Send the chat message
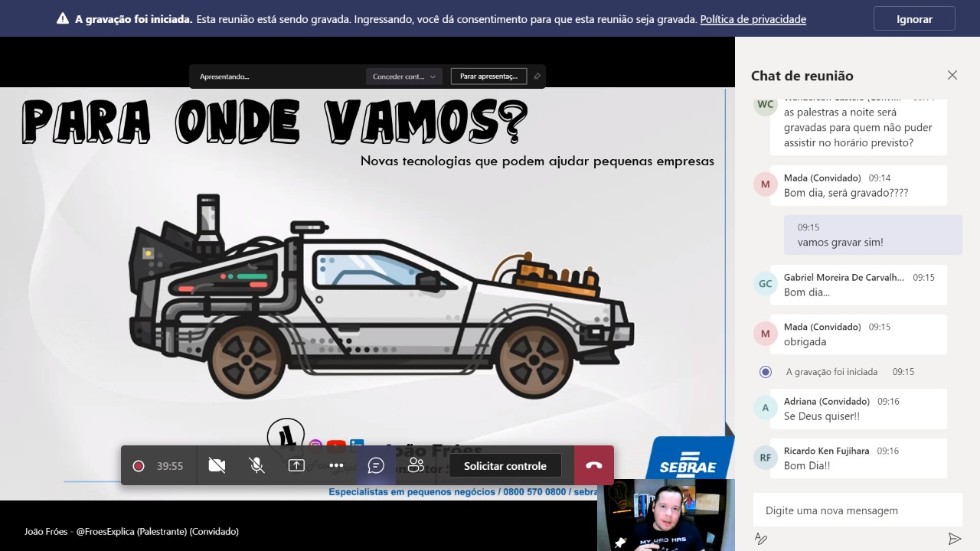Image resolution: width=980 pixels, height=551 pixels. pos(954,539)
